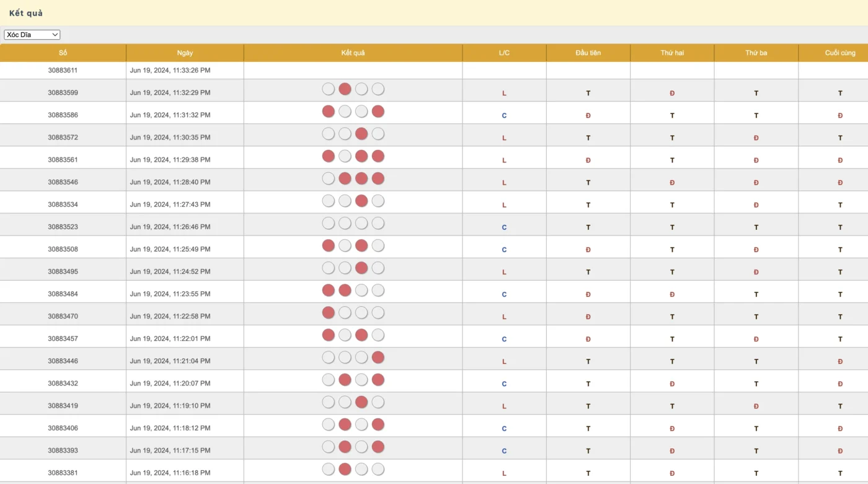Click the date 11:28:40 PM
This screenshot has width=868, height=484.
pyautogui.click(x=170, y=182)
